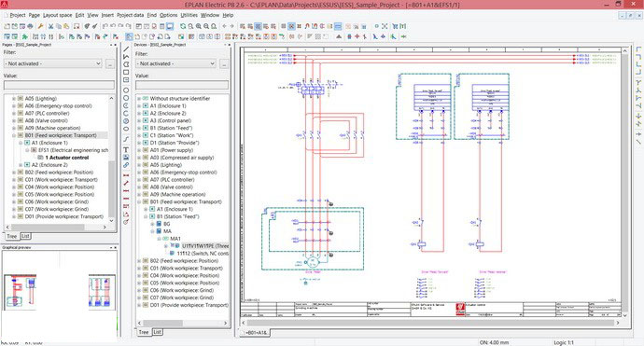Click the first T-node connection symbol icon
This screenshot has width=644, height=346.
[638, 82]
